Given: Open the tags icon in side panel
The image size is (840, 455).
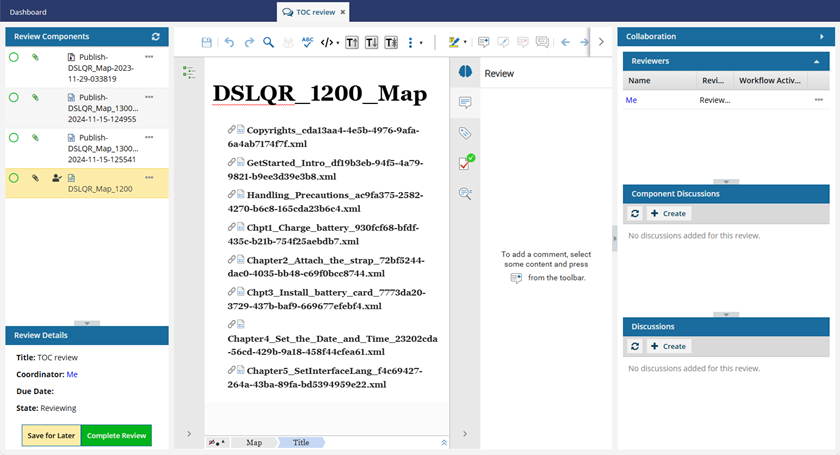Looking at the screenshot, I should click(x=465, y=133).
